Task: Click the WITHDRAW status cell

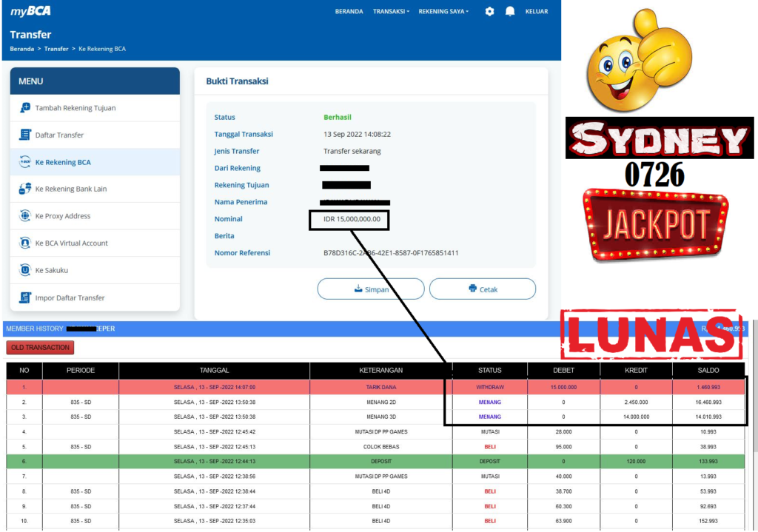Action: 490,387
